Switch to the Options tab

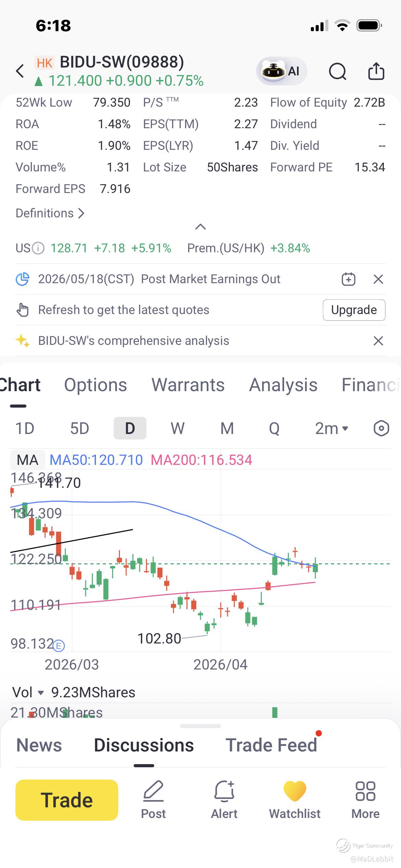tap(96, 385)
